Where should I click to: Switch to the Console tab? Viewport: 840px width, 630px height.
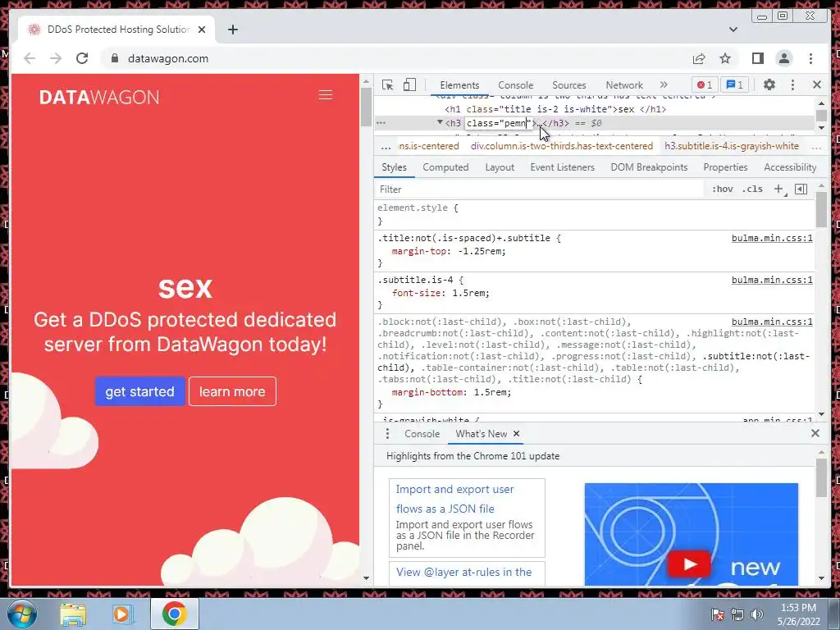(x=515, y=85)
